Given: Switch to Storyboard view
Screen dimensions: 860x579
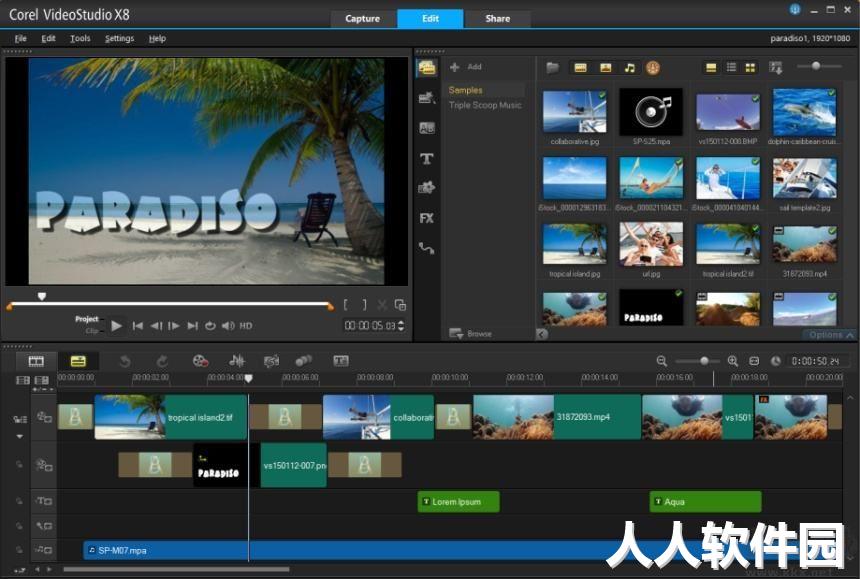Looking at the screenshot, I should pos(36,361).
